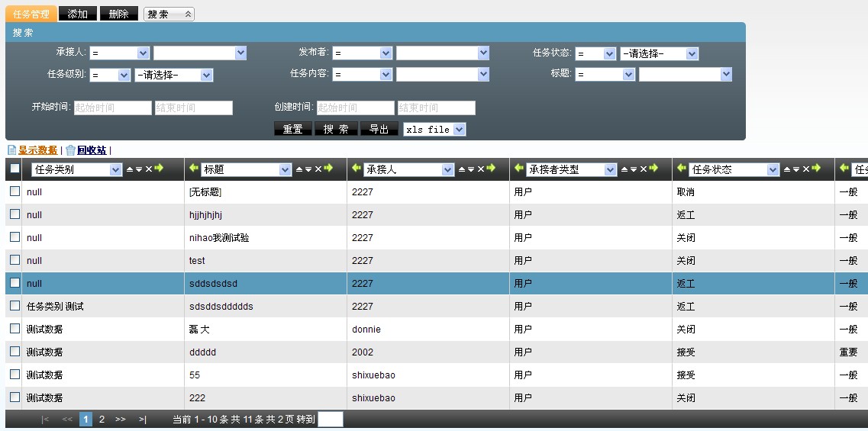Switch to the 任务管理 tab

tap(31, 14)
